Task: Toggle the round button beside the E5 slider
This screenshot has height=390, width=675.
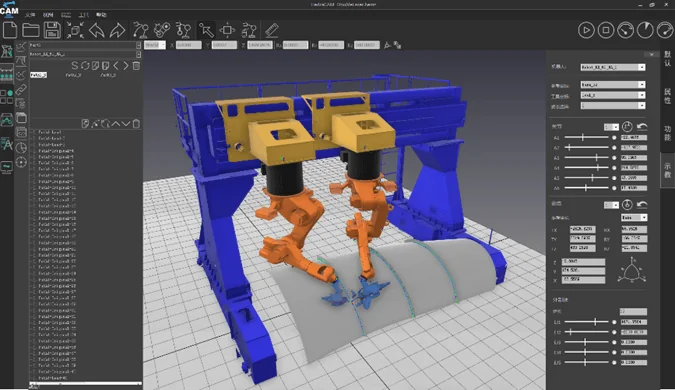Action: coord(614,362)
